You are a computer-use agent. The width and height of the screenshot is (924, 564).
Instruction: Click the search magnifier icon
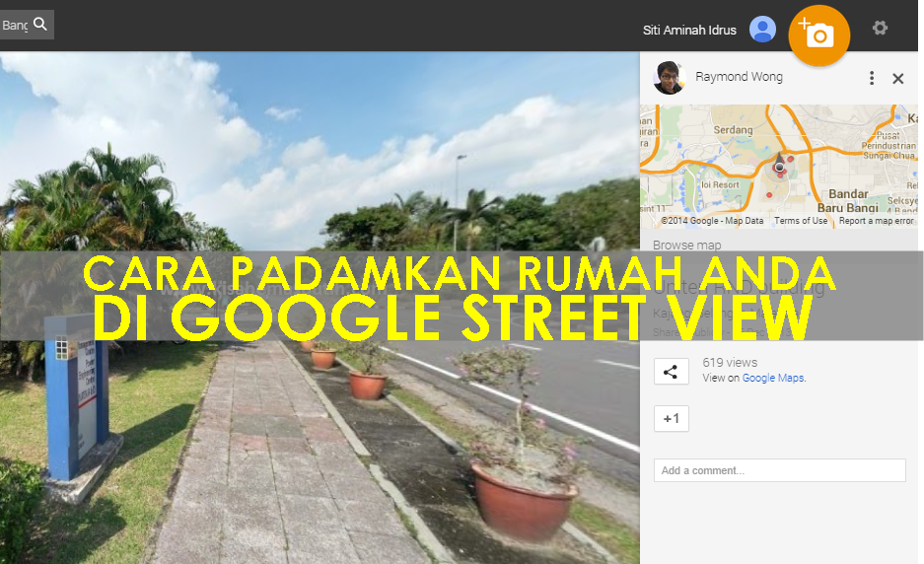[x=40, y=25]
